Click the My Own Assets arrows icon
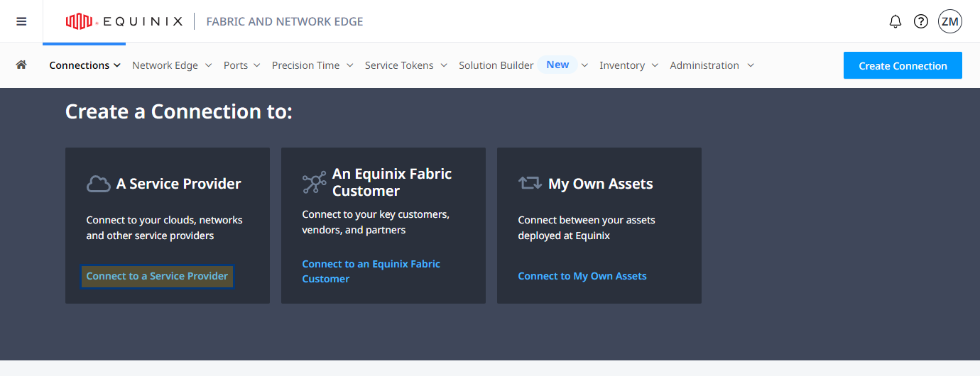Image resolution: width=980 pixels, height=376 pixels. [530, 183]
